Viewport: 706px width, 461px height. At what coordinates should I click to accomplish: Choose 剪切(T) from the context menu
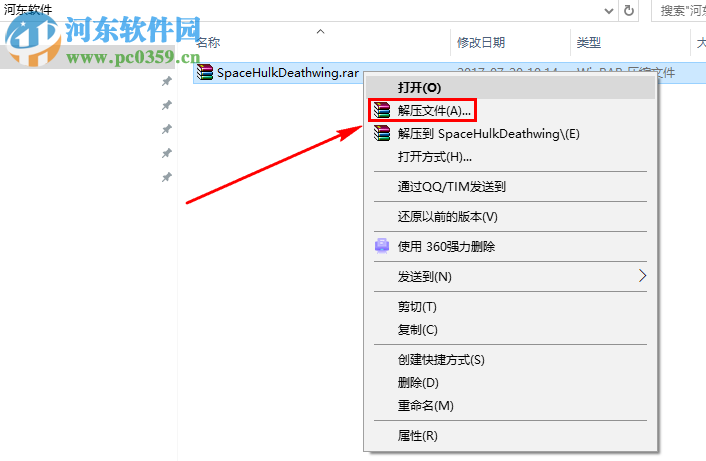click(x=511, y=307)
